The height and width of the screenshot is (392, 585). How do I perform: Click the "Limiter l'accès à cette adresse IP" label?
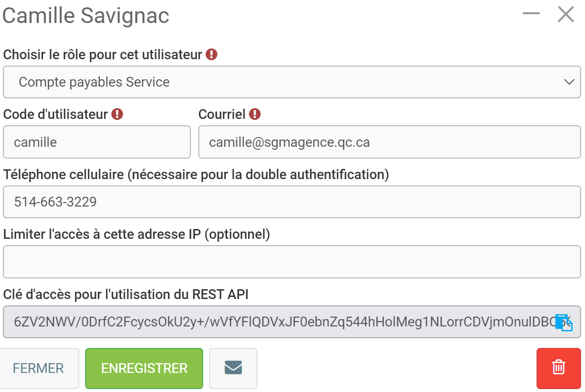point(137,234)
